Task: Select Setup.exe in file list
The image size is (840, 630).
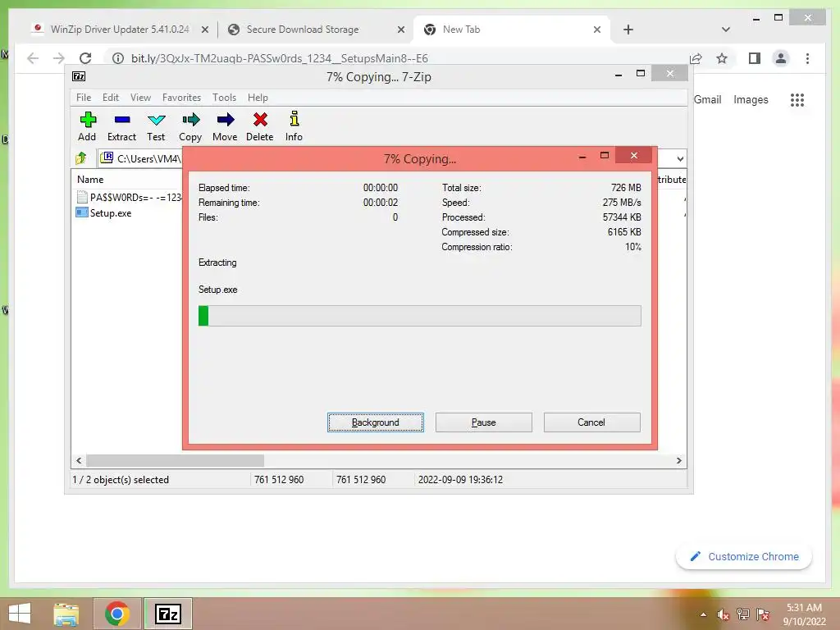Action: click(111, 213)
